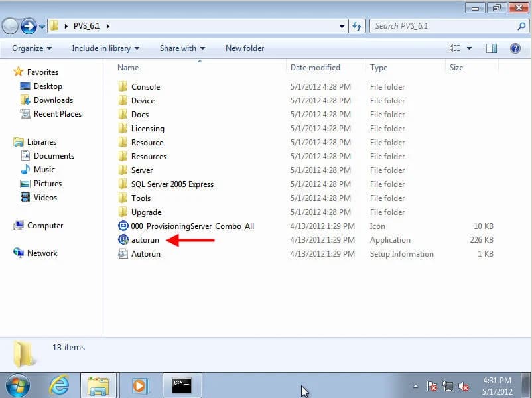Screen dimensions: 532x398
Task: Open the More view options dropdown arrow
Action: point(469,48)
